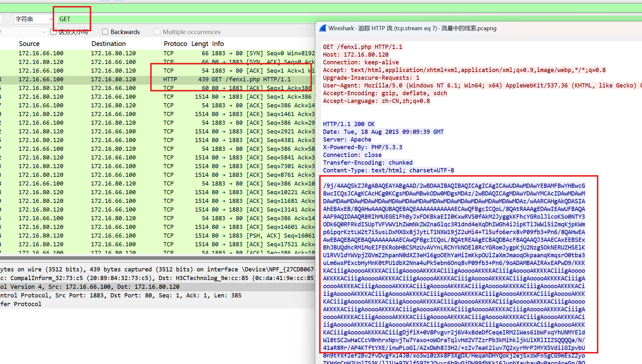642x364 pixels.
Task: Select the [SYN] Seq=0 Win=8192 packet row
Action: click(158, 53)
